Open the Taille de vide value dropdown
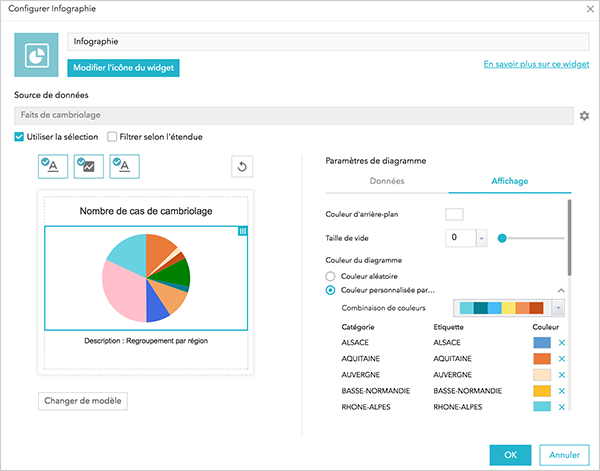Image resolution: width=600 pixels, height=471 pixels. click(481, 238)
